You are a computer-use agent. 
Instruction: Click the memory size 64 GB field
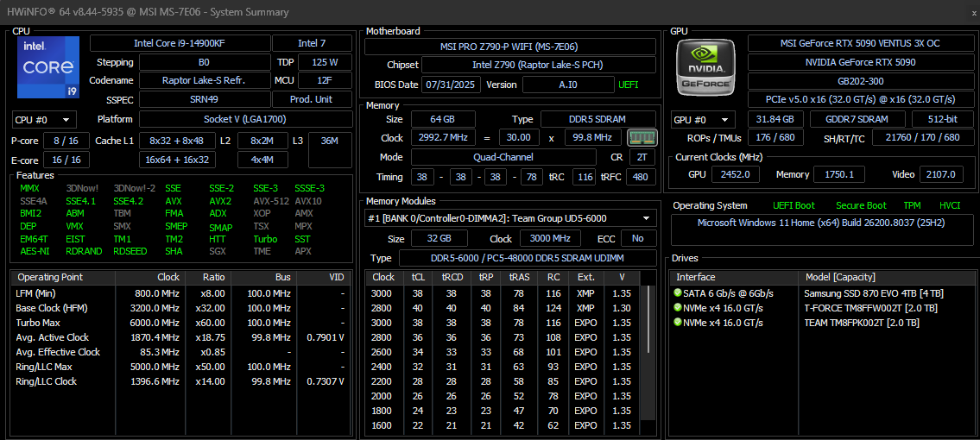click(x=442, y=119)
